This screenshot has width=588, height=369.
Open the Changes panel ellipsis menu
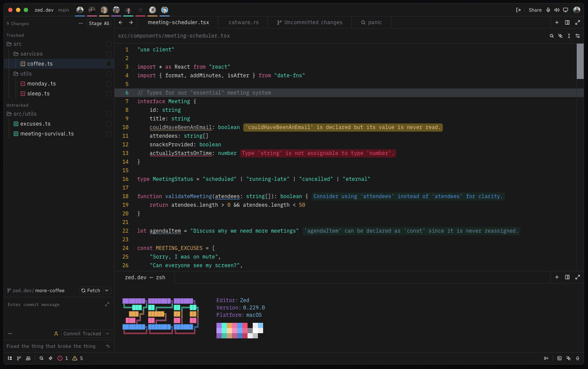pyautogui.click(x=81, y=23)
